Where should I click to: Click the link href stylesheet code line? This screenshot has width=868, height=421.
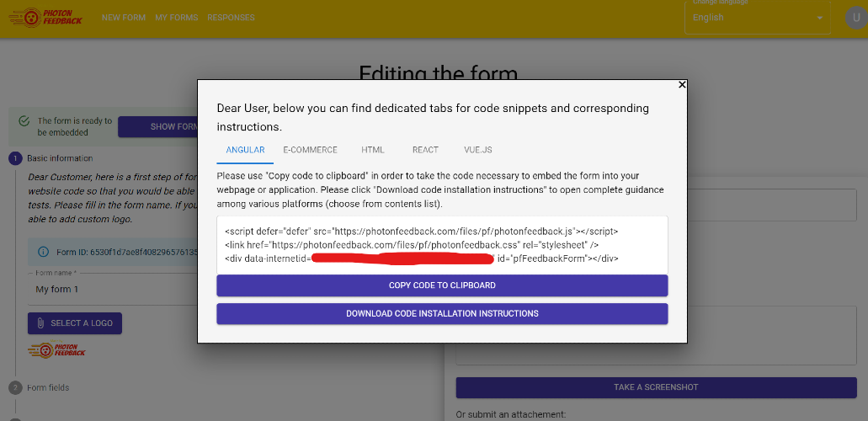[x=412, y=245]
